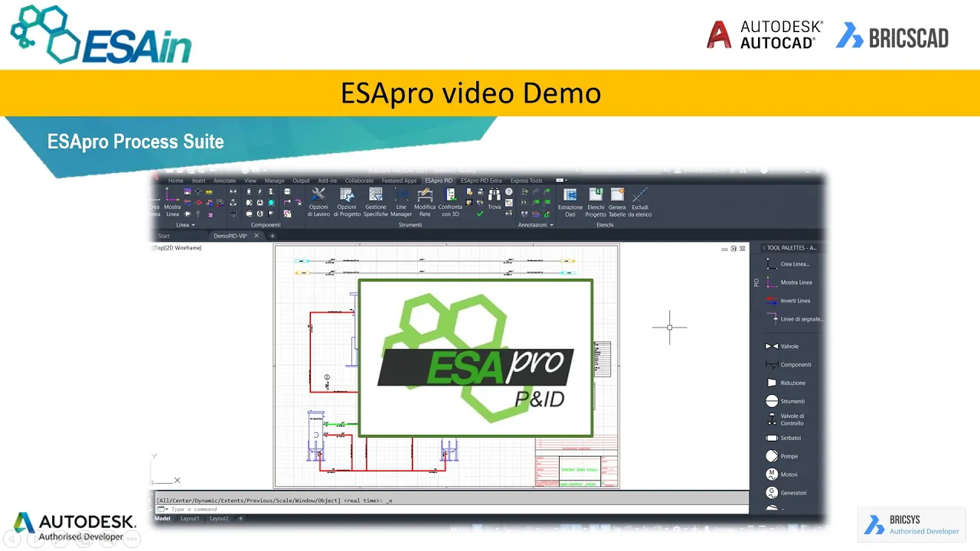Viewport: 980px width, 551px height.
Task: Select Escludi da elenco tool
Action: click(x=640, y=202)
